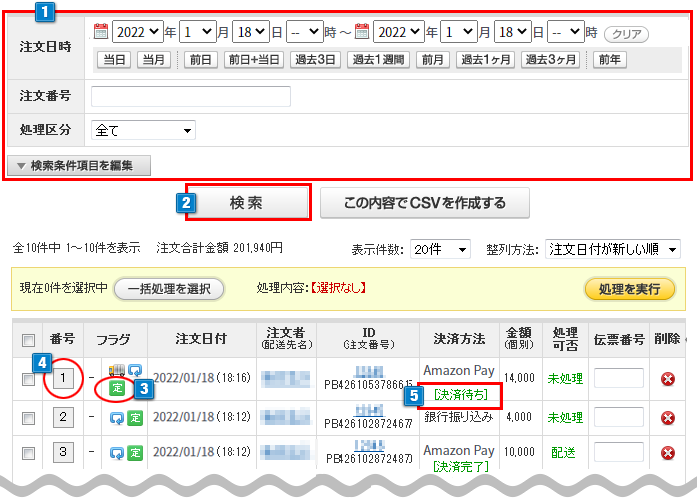This screenshot has height=500, width=698.
Task: Click the 一括処理を選択 button
Action: (169, 289)
